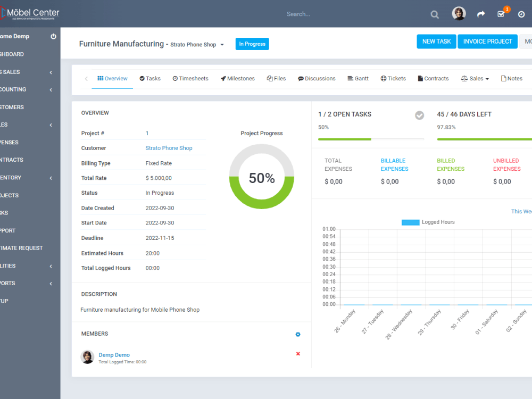Click the Estimated Hours value 20:00
Screen dimensions: 532x399
pyautogui.click(x=152, y=253)
